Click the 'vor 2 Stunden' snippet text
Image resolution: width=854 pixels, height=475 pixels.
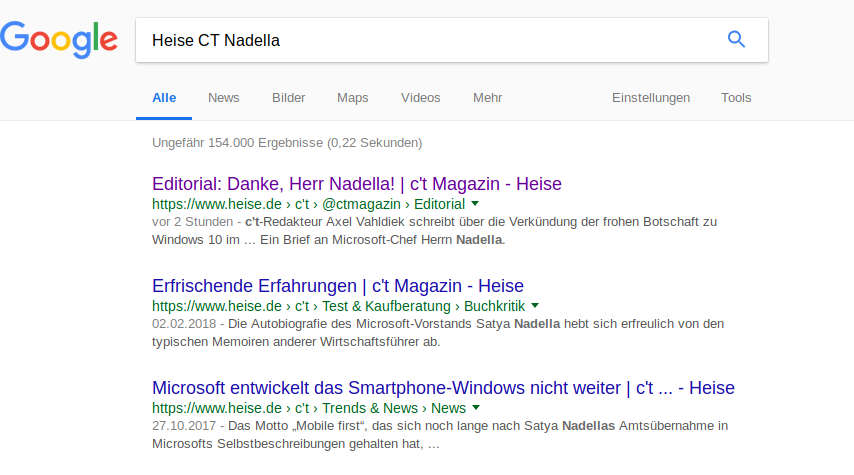click(192, 222)
